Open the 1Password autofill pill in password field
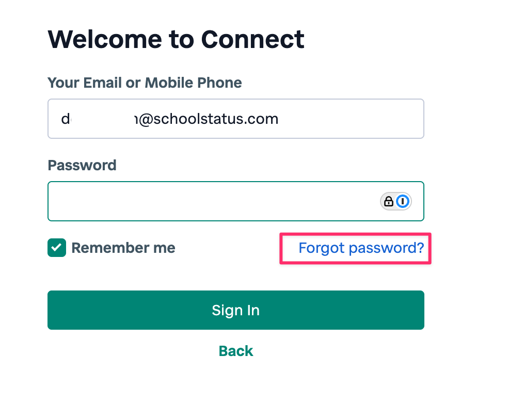The height and width of the screenshot is (420, 508). click(396, 201)
